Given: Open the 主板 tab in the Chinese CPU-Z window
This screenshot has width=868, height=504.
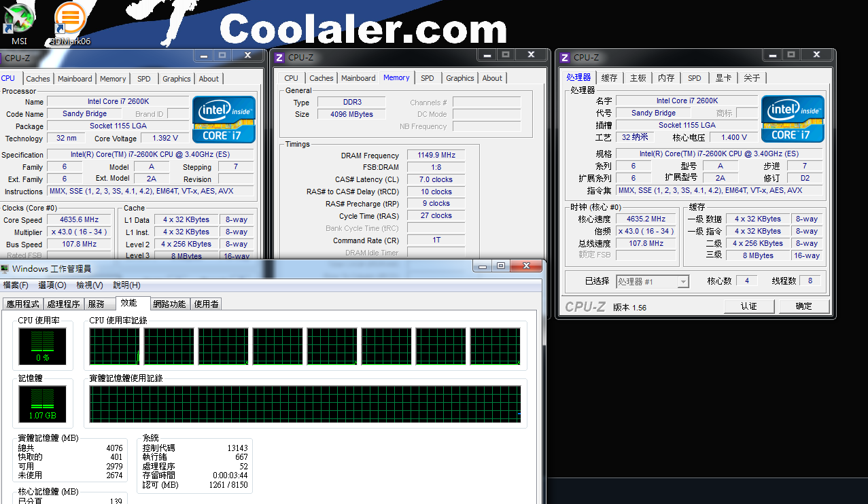Looking at the screenshot, I should point(638,78).
